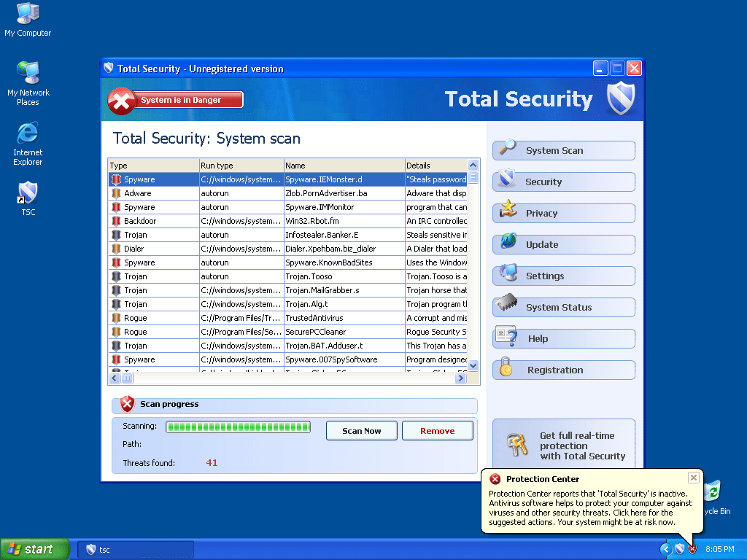Open Internet Explorer desktop icon

click(28, 134)
